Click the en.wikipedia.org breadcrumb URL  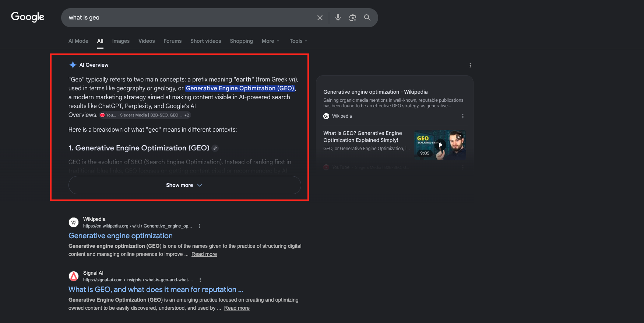point(137,226)
